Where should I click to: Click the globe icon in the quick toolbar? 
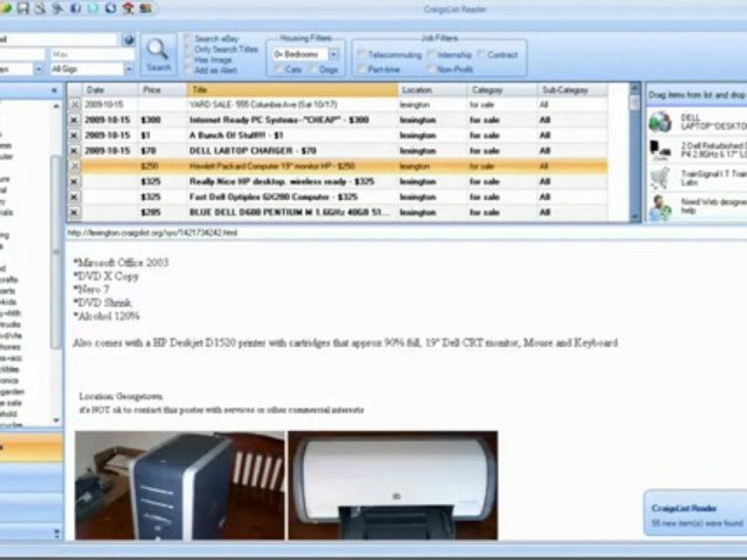[x=110, y=8]
